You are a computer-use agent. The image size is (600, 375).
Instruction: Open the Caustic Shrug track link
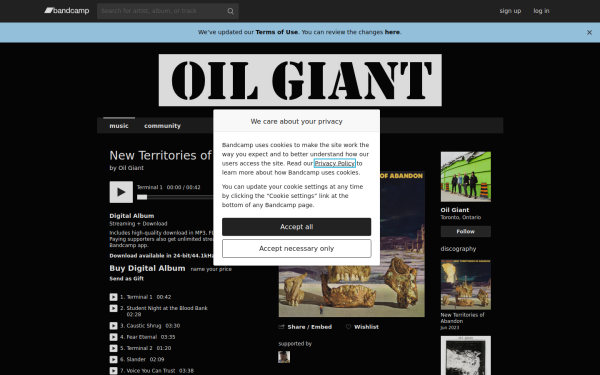144,326
